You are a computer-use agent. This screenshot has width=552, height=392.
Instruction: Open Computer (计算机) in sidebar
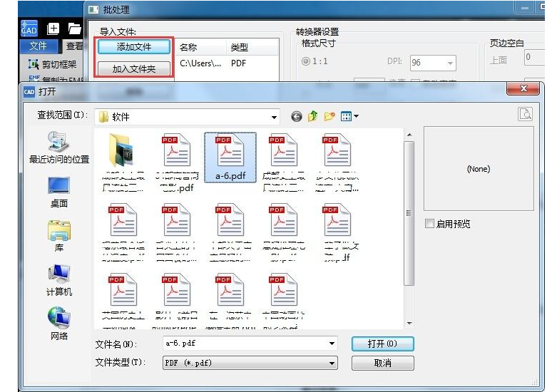coord(58,281)
